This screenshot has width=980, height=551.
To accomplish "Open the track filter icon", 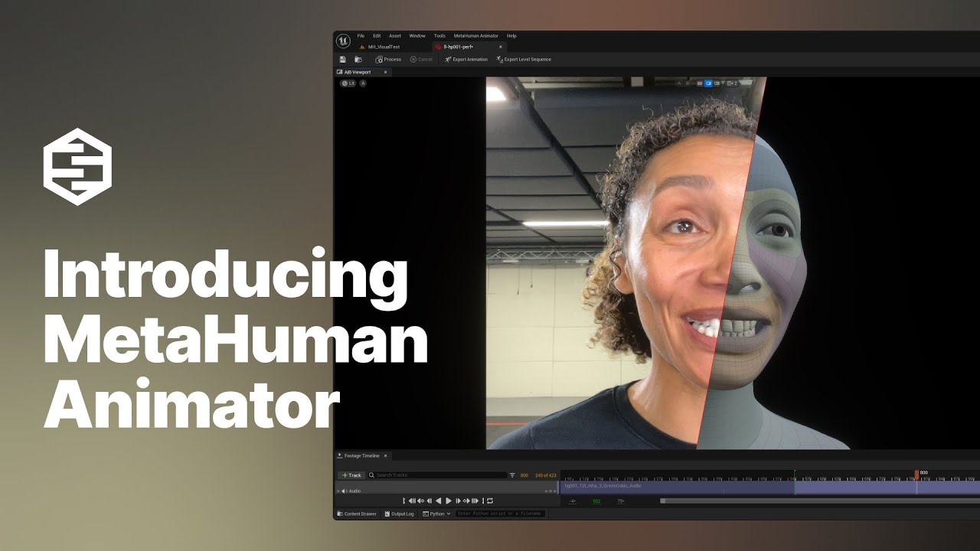I will click(513, 475).
